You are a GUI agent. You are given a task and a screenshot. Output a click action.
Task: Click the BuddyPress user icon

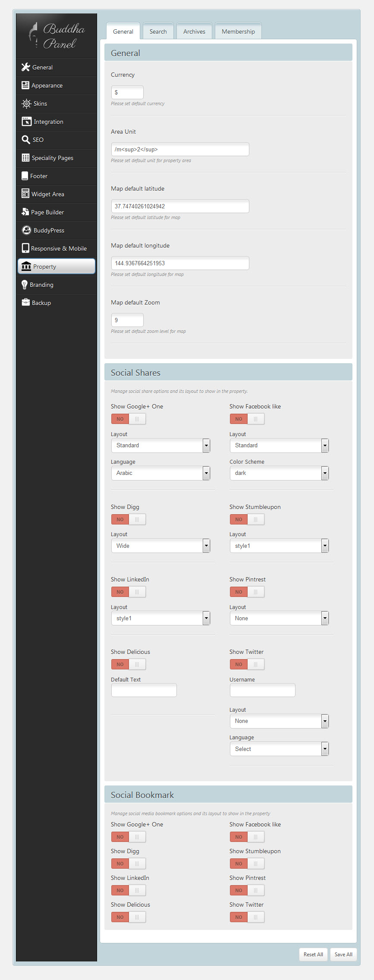pyautogui.click(x=26, y=230)
